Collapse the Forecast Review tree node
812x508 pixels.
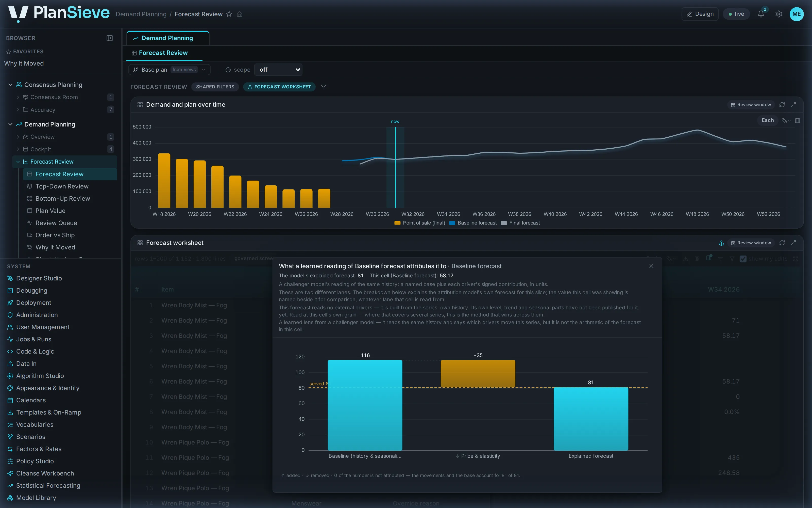[18, 162]
